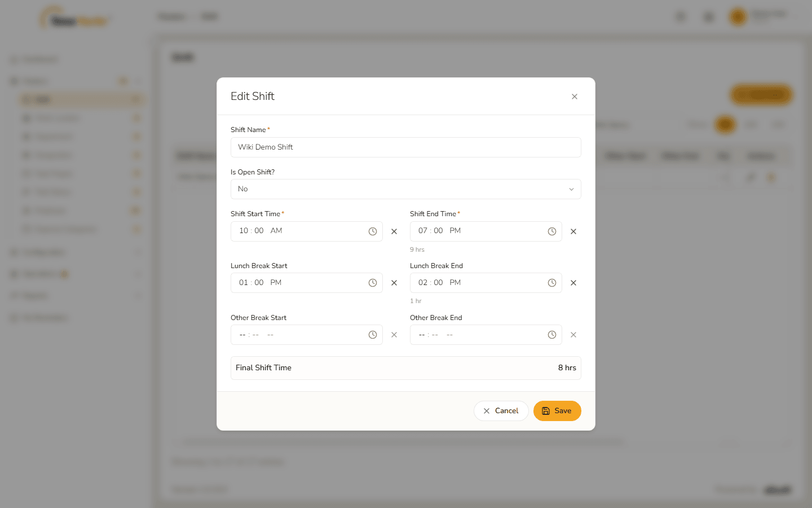Image resolution: width=812 pixels, height=508 pixels.
Task: Select the hour 07 in Shift End Time
Action: (x=423, y=231)
